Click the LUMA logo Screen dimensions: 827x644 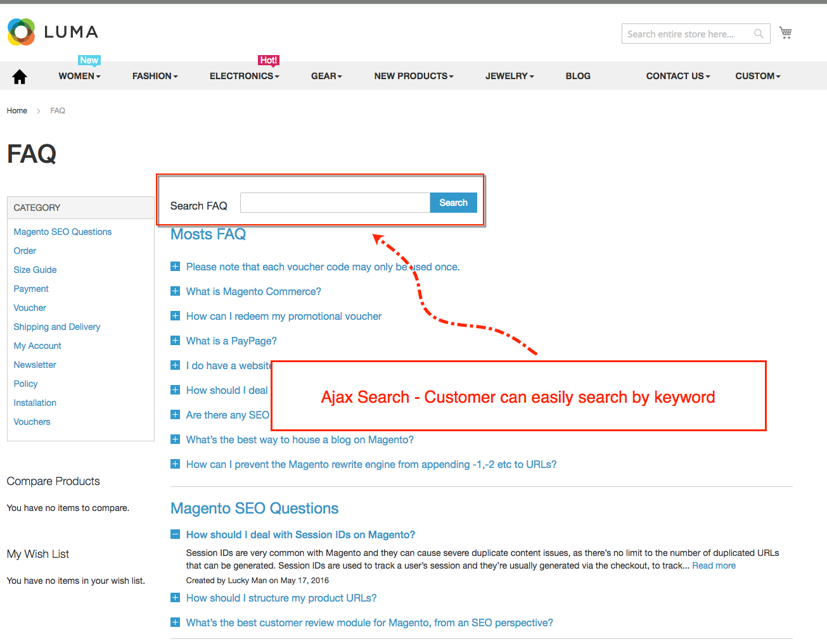[53, 32]
